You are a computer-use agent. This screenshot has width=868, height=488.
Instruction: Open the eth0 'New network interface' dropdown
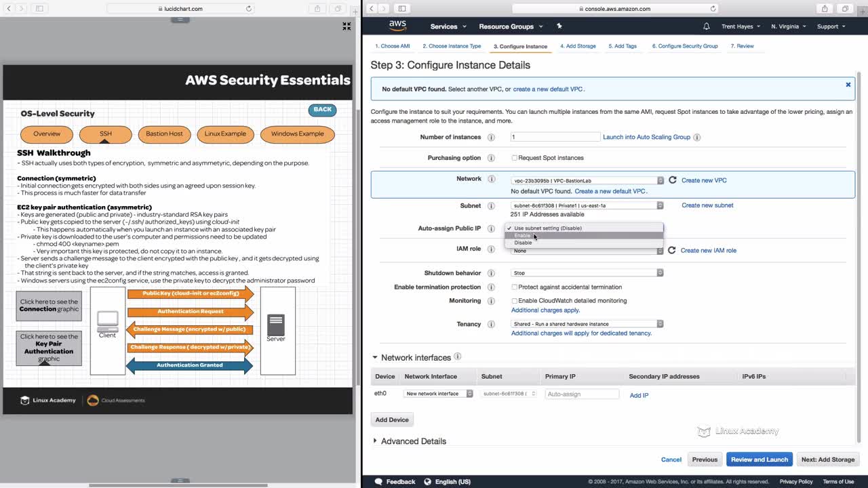439,394
